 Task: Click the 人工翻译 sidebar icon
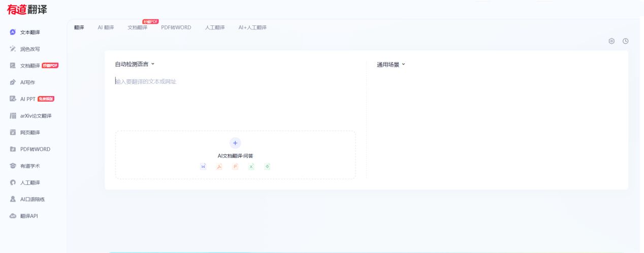13,183
